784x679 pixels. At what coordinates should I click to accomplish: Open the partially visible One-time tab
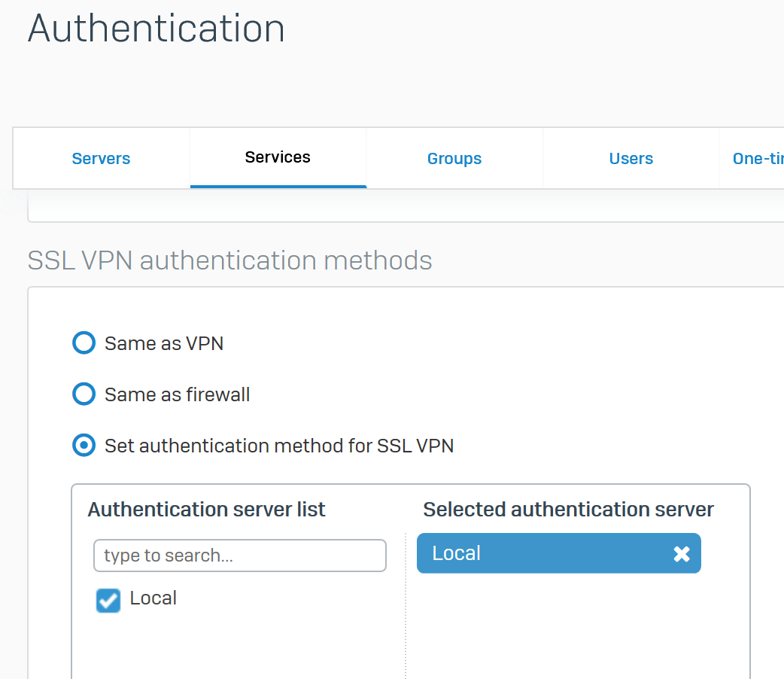tap(757, 158)
